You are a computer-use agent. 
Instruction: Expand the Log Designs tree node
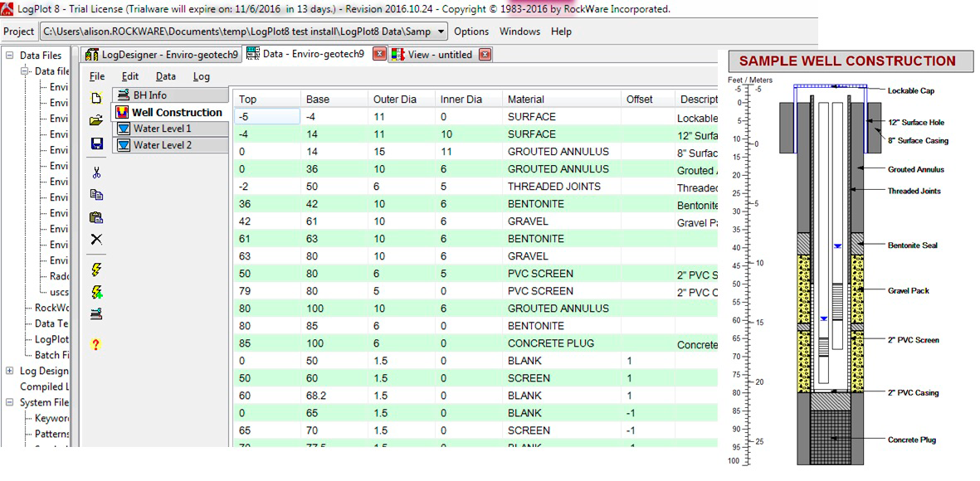coord(9,371)
